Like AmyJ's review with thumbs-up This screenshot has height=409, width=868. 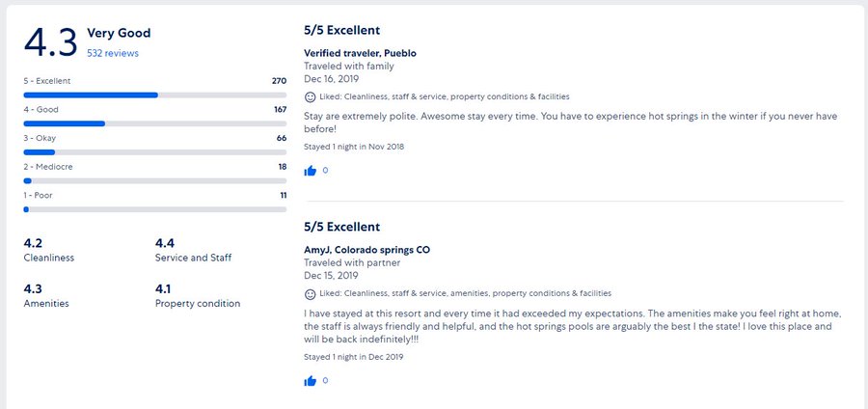tap(310, 381)
